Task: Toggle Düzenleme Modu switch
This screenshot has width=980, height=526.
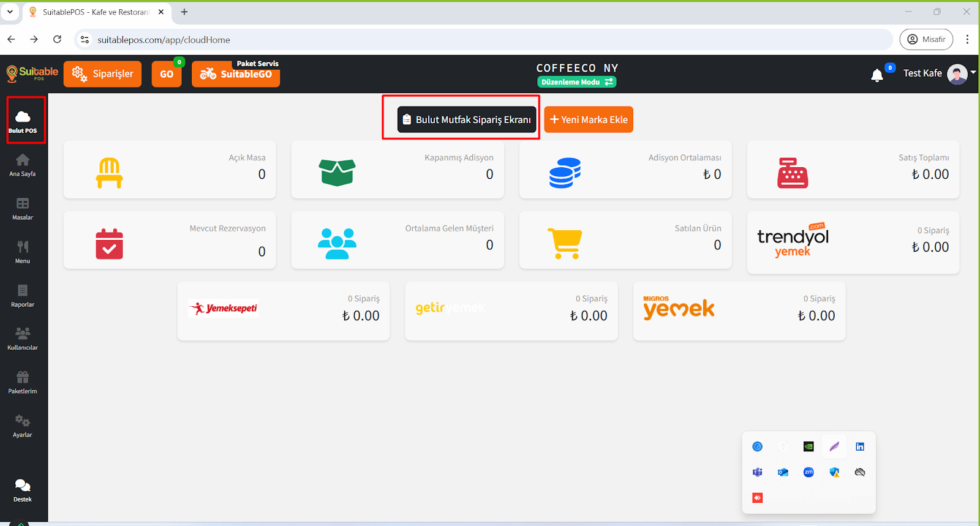Action: [x=576, y=82]
